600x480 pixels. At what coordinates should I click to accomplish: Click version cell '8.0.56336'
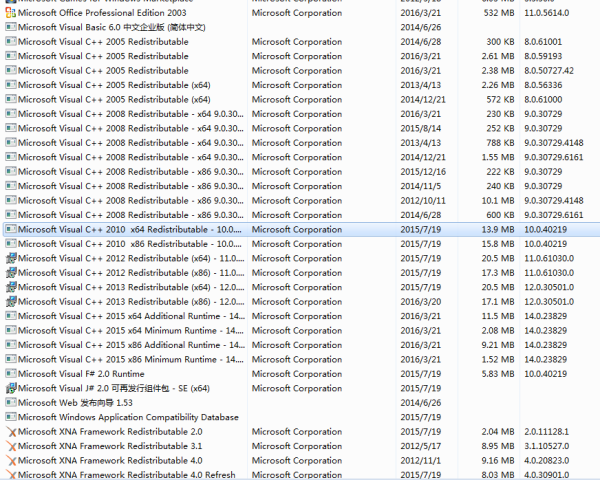point(543,85)
